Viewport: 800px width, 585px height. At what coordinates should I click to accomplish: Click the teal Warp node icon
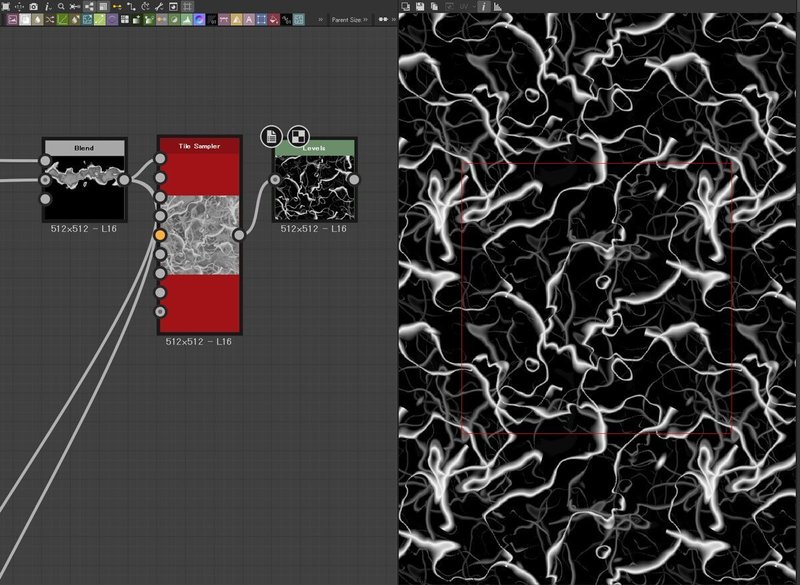pos(299,20)
